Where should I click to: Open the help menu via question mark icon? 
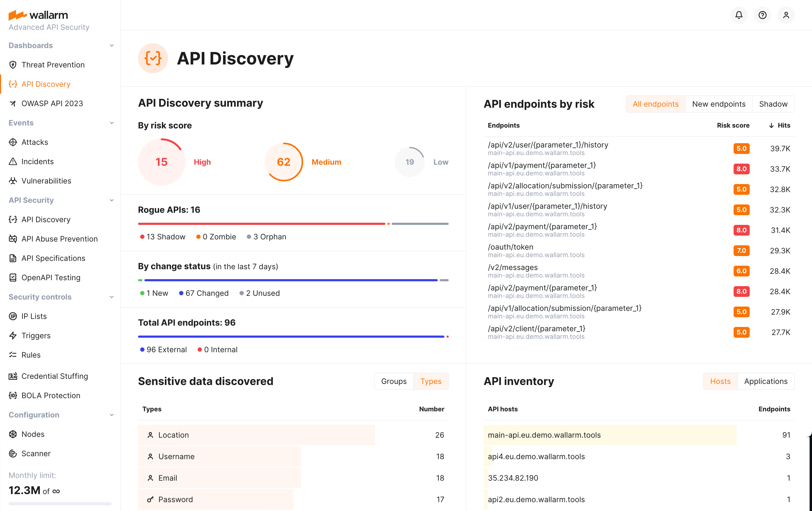(x=762, y=15)
